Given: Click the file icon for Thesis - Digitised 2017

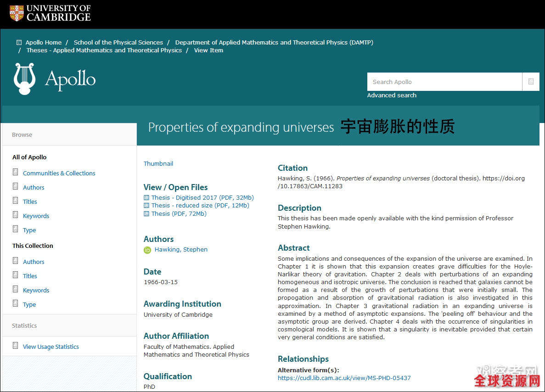Looking at the screenshot, I should coord(146,198).
